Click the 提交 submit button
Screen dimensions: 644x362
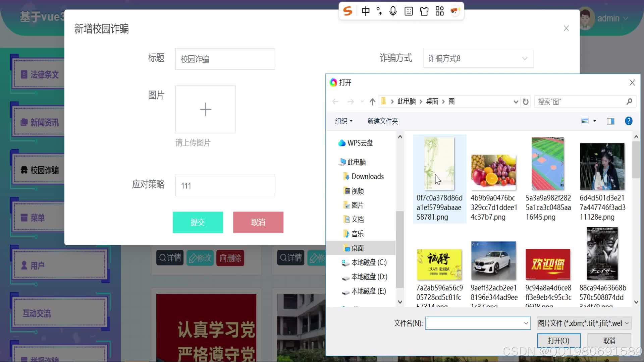click(198, 222)
